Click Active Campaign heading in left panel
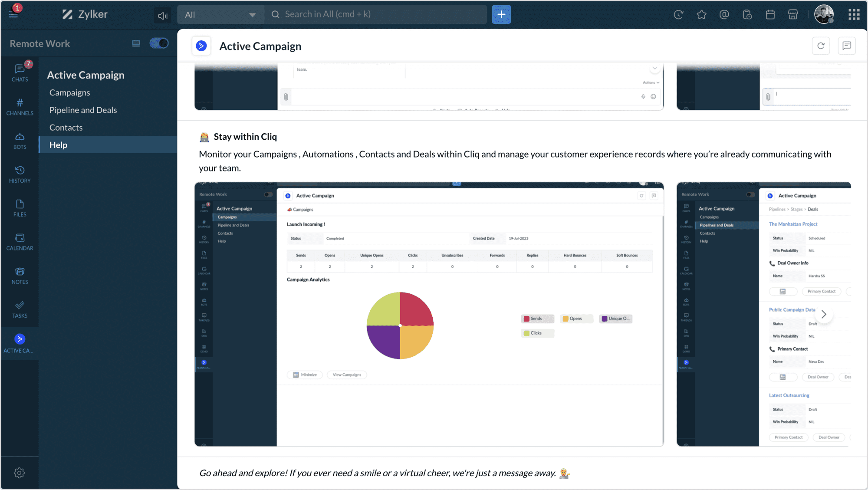Image resolution: width=868 pixels, height=490 pixels. coord(85,75)
